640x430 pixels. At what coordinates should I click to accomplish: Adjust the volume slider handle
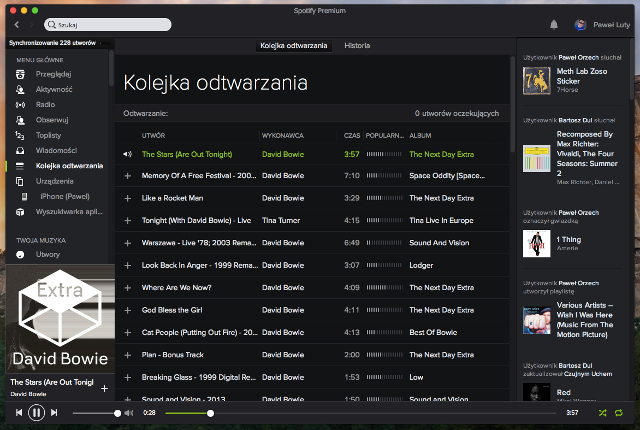click(x=118, y=413)
